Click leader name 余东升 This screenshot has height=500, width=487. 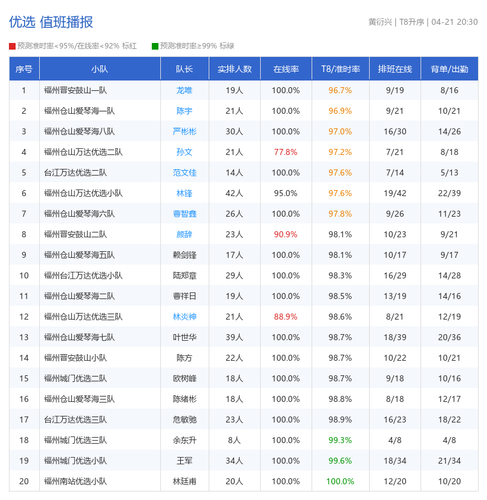(x=184, y=440)
